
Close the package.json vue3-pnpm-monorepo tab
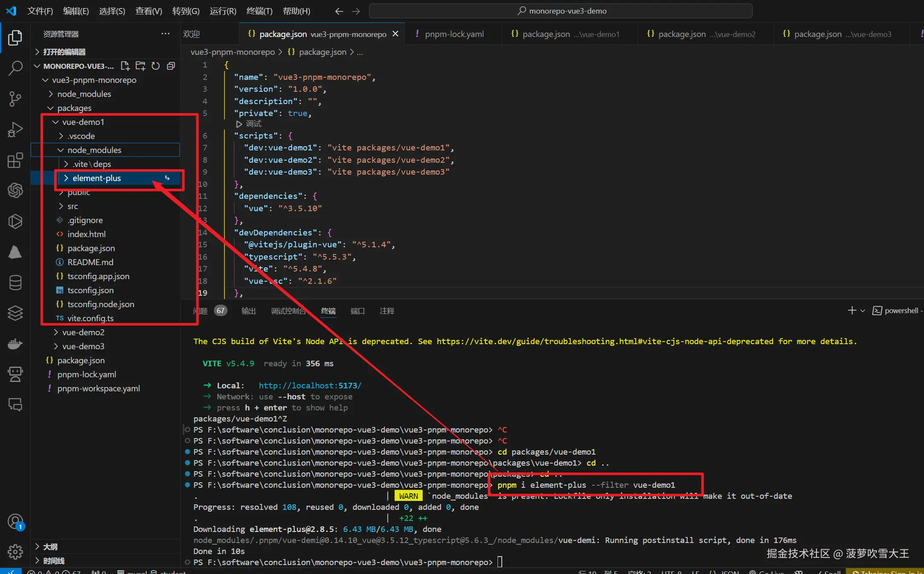pos(395,34)
